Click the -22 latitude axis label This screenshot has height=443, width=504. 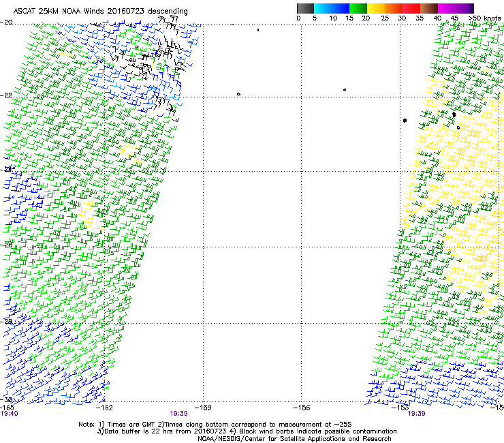(6, 95)
